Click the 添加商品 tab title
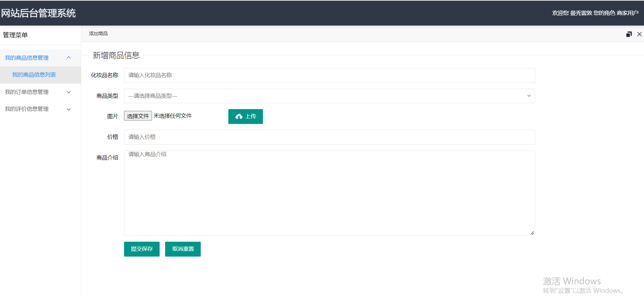This screenshot has width=644, height=298. (x=98, y=33)
